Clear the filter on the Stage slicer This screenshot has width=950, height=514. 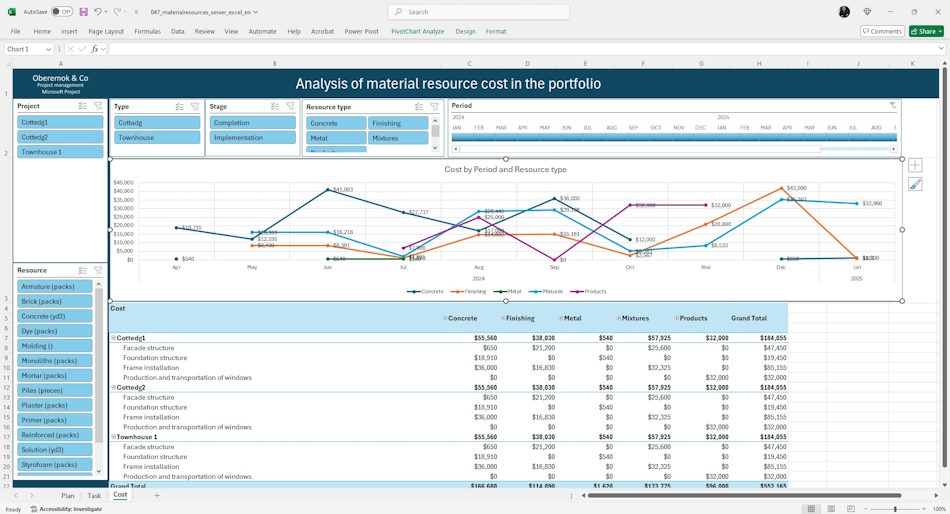pyautogui.click(x=291, y=107)
